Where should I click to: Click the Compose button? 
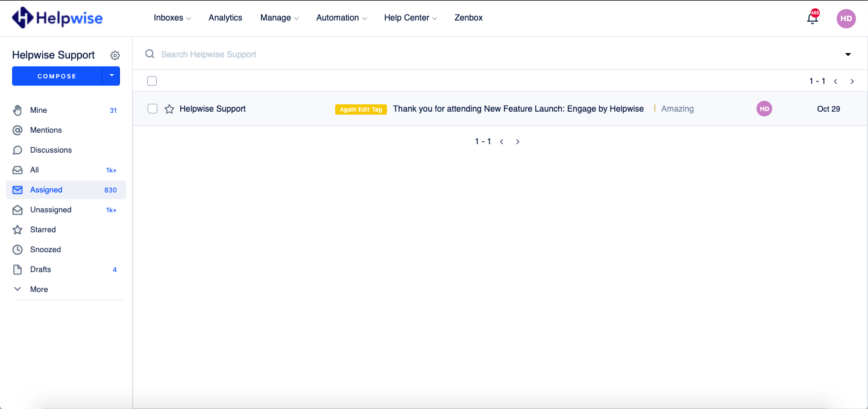click(57, 76)
